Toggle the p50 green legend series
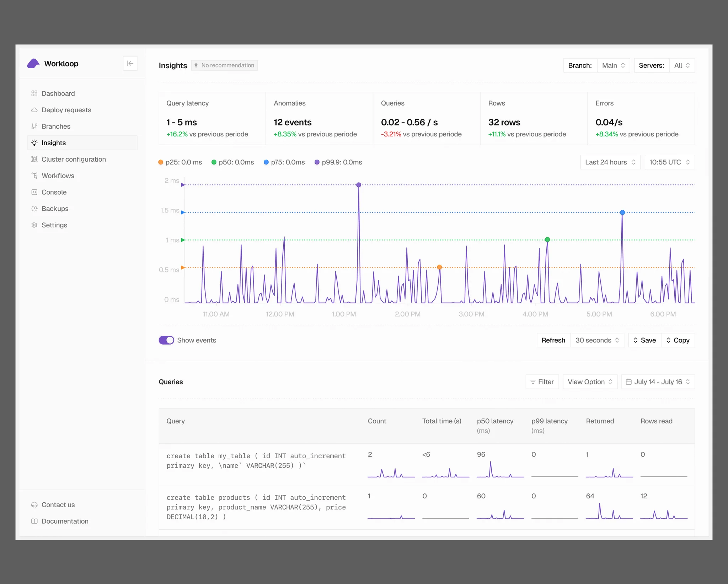 click(232, 162)
